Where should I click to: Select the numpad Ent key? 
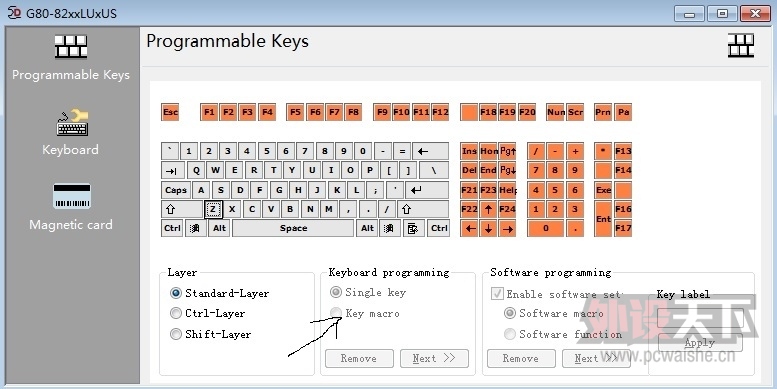coord(603,219)
